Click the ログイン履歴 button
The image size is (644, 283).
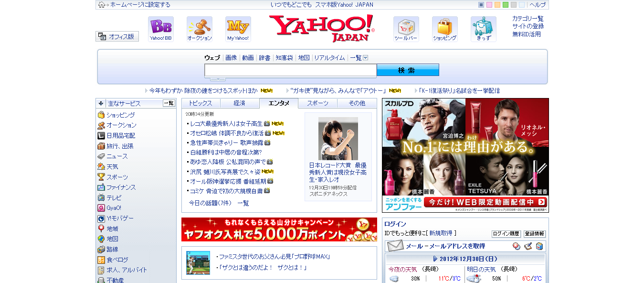(506, 234)
